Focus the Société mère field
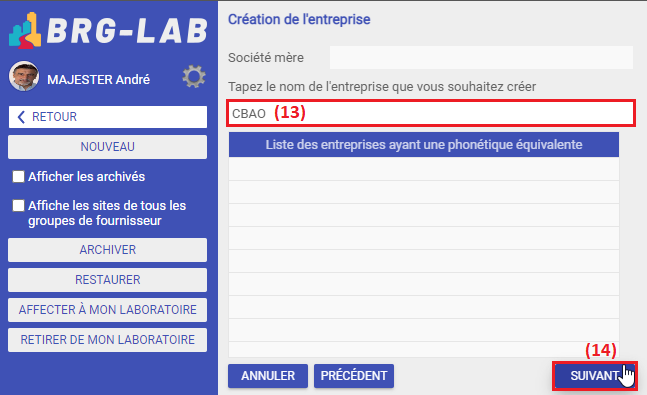This screenshot has height=395, width=647. tap(481, 57)
